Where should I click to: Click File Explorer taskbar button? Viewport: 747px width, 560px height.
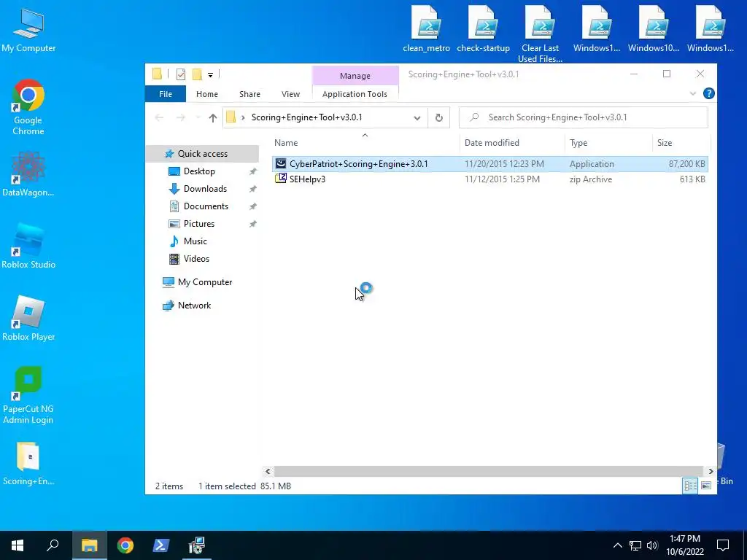pyautogui.click(x=89, y=545)
